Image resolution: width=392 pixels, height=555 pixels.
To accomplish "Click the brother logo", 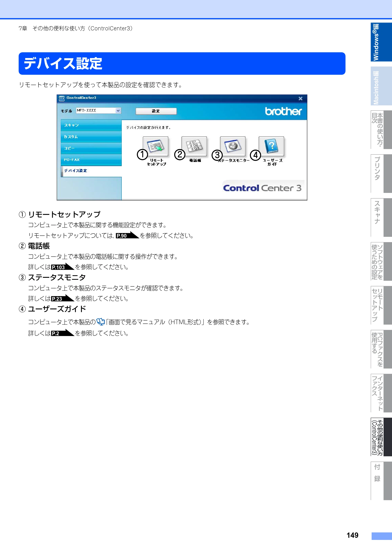I will coord(283,111).
